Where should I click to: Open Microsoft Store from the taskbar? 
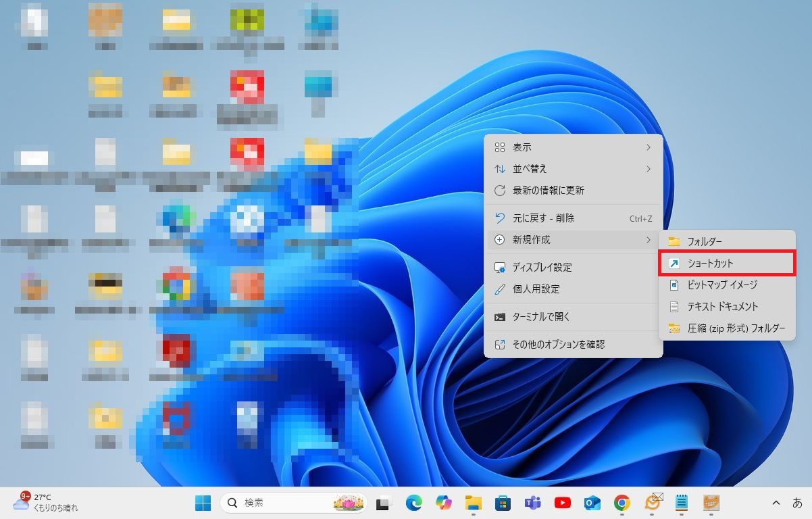(503, 503)
